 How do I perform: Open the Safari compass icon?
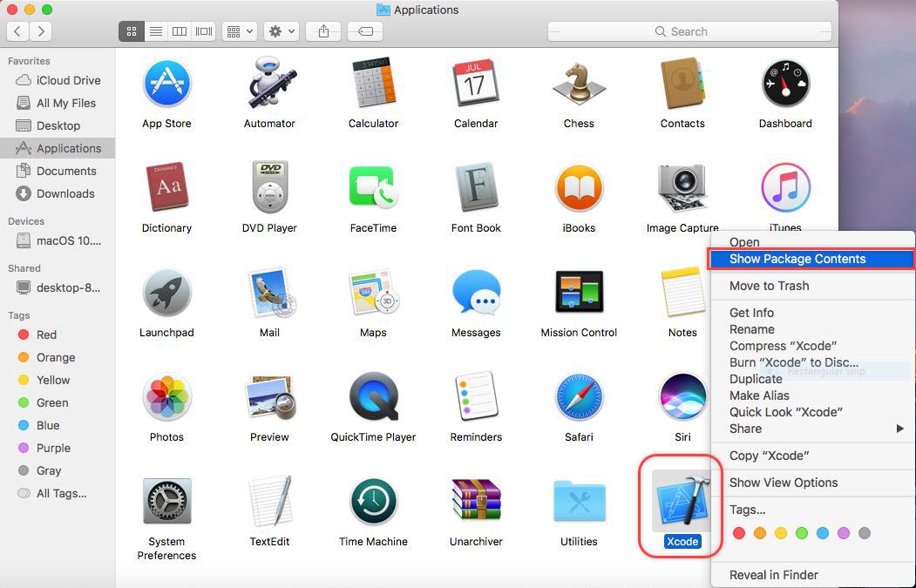(579, 398)
